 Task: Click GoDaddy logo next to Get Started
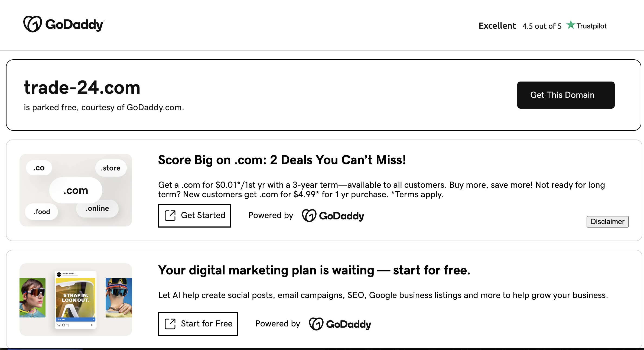click(333, 216)
